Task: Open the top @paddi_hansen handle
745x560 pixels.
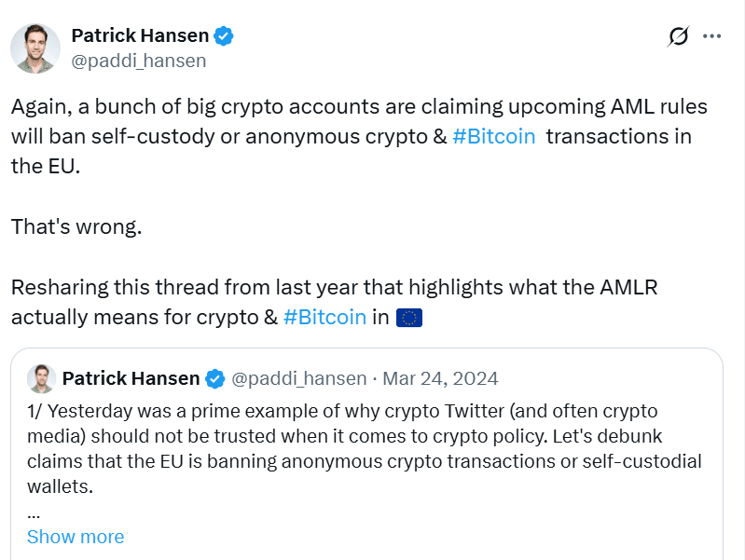Action: (x=139, y=61)
